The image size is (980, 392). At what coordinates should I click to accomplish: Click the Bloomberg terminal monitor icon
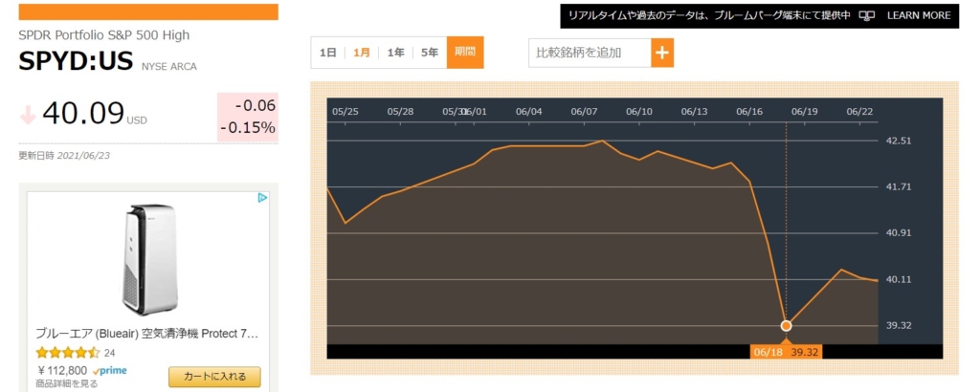[866, 15]
